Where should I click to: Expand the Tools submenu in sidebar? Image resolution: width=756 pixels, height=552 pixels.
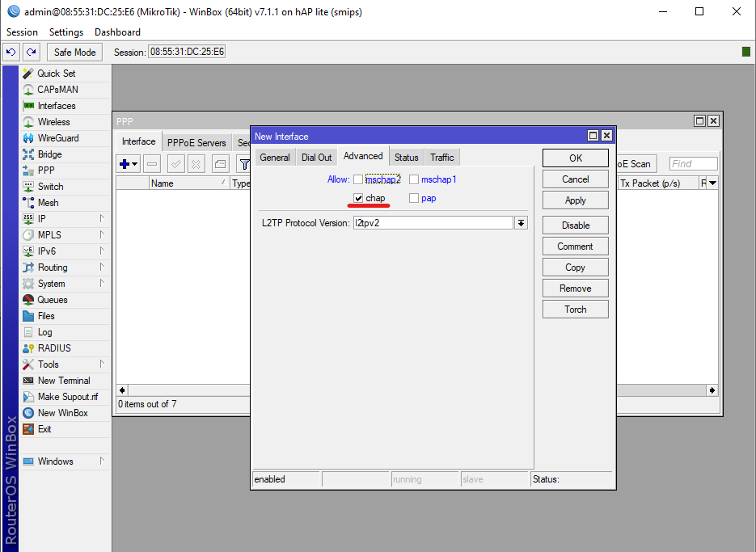tap(48, 364)
